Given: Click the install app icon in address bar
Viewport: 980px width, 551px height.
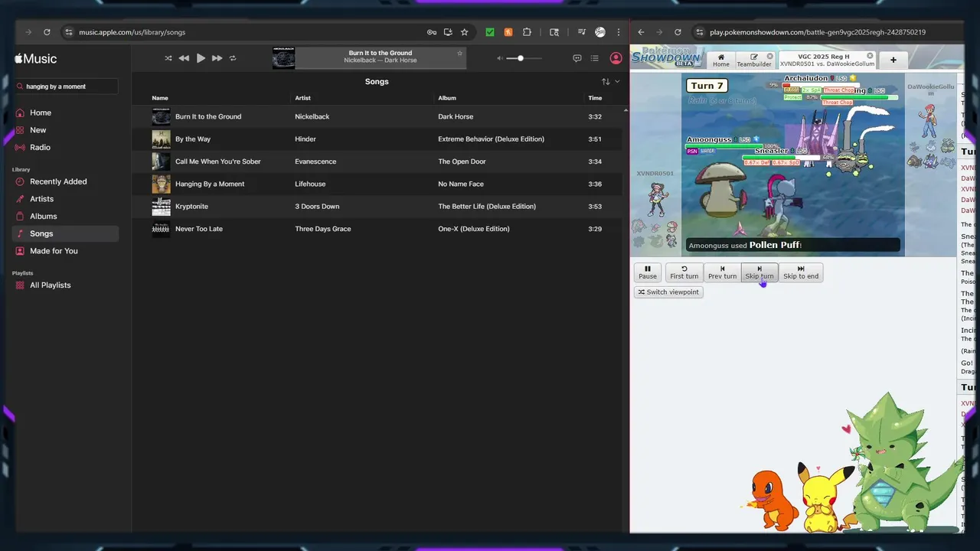Looking at the screenshot, I should pyautogui.click(x=448, y=32).
